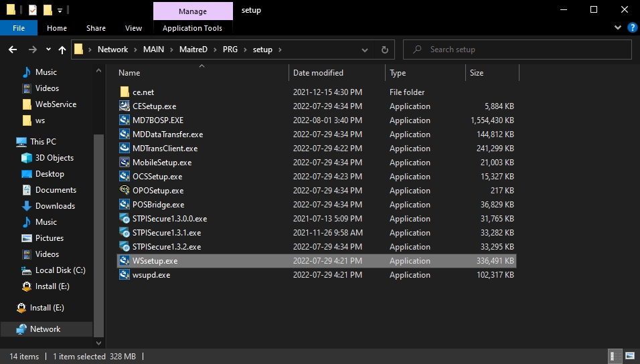
Task: Open the Application Tools tab
Action: pyautogui.click(x=192, y=28)
